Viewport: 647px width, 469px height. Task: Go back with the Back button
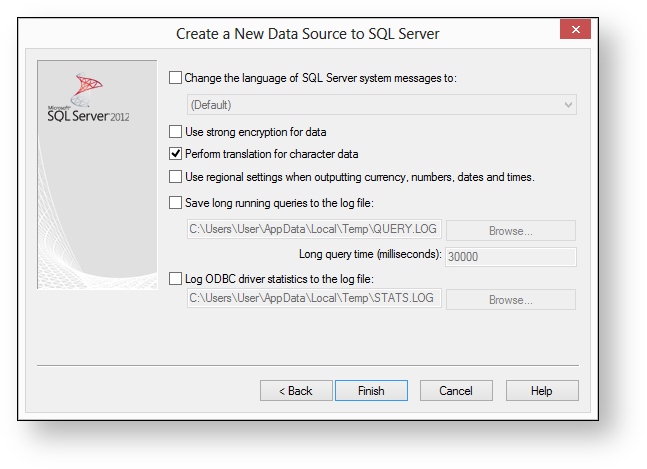(x=296, y=391)
